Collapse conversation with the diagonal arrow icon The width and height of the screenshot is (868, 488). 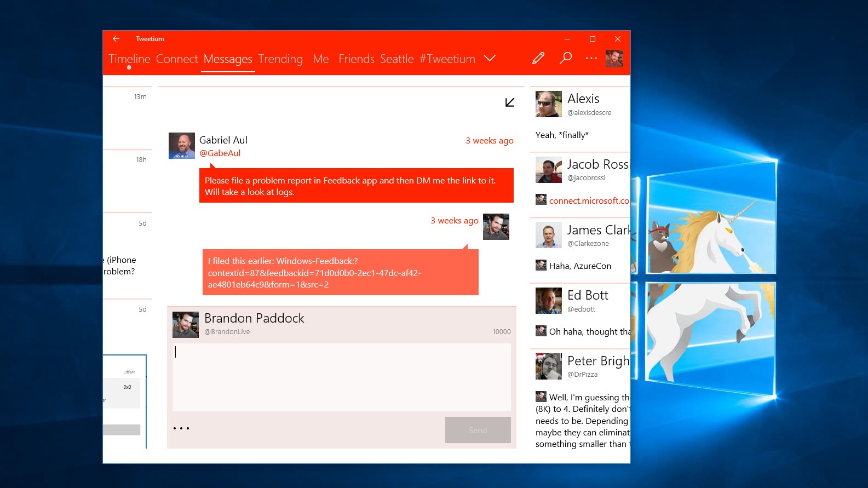click(x=509, y=102)
